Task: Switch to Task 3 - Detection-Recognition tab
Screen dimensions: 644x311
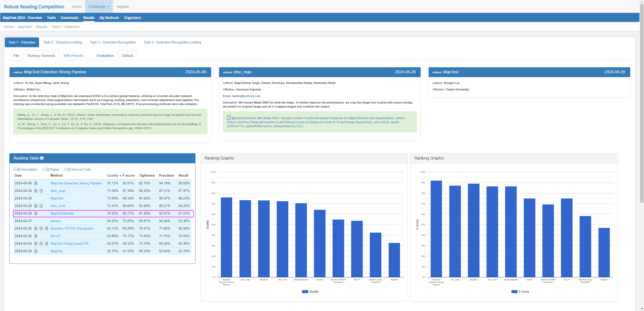Action: coord(113,42)
